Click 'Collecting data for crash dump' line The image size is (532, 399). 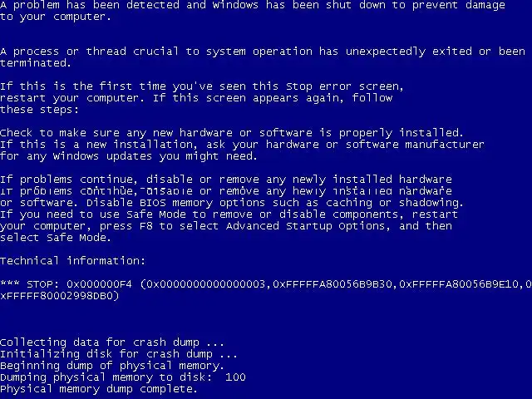point(112,342)
